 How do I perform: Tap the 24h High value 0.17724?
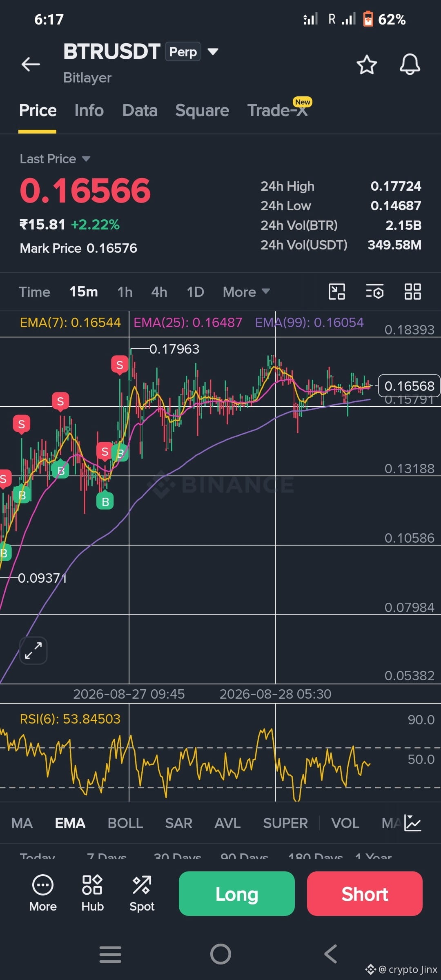[396, 186]
